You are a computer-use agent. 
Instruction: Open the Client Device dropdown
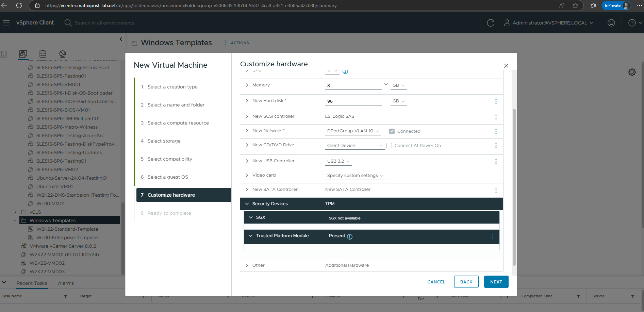[x=355, y=146]
